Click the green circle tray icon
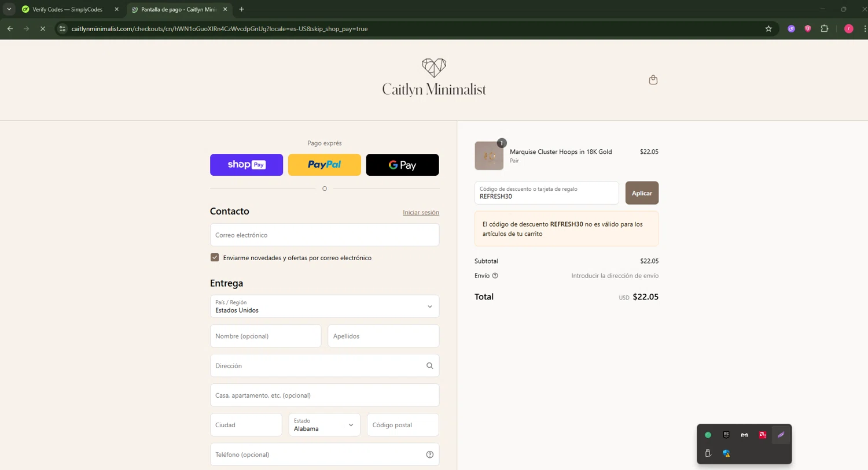 708,435
